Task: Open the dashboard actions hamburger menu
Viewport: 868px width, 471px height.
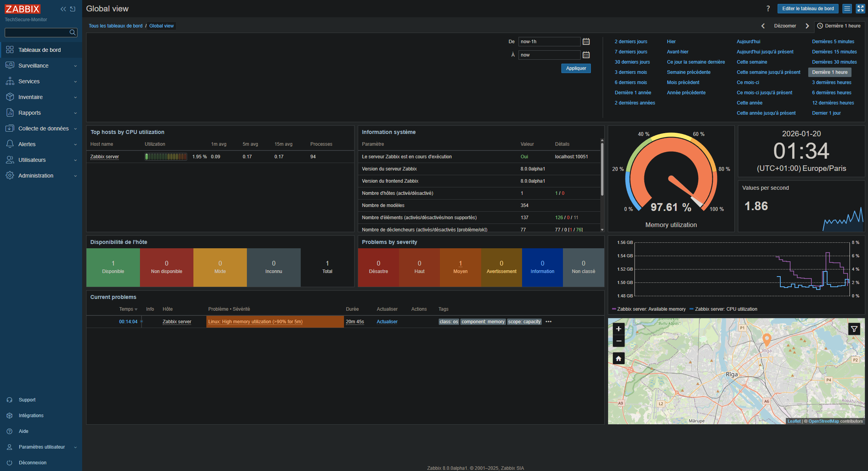Action: click(x=847, y=9)
